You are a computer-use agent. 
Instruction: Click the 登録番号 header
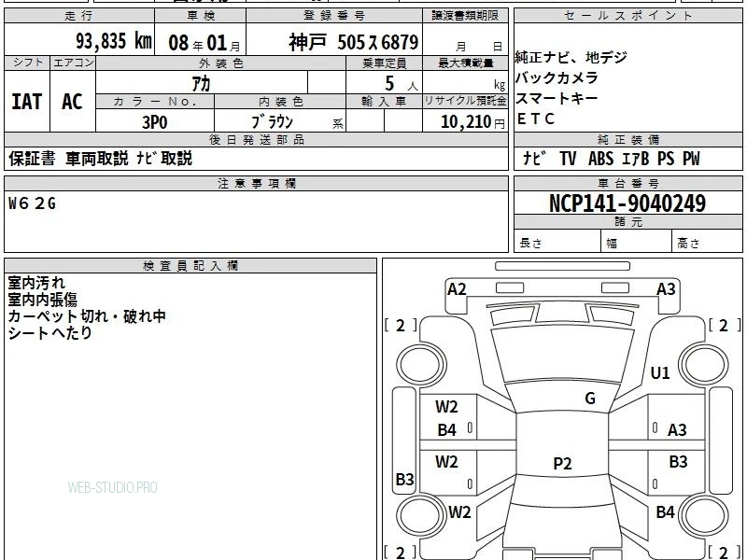point(334,16)
